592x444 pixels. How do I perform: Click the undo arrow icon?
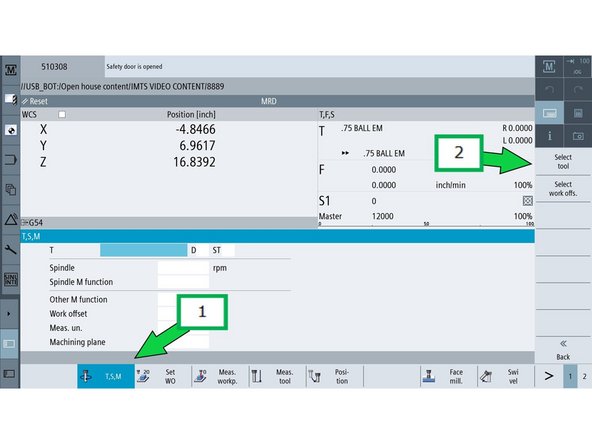click(x=549, y=89)
